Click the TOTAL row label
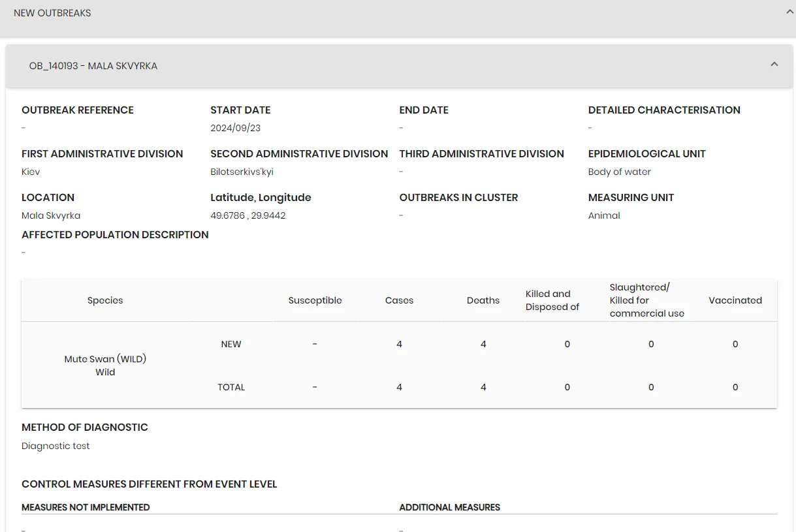Image resolution: width=796 pixels, height=532 pixels. point(231,387)
